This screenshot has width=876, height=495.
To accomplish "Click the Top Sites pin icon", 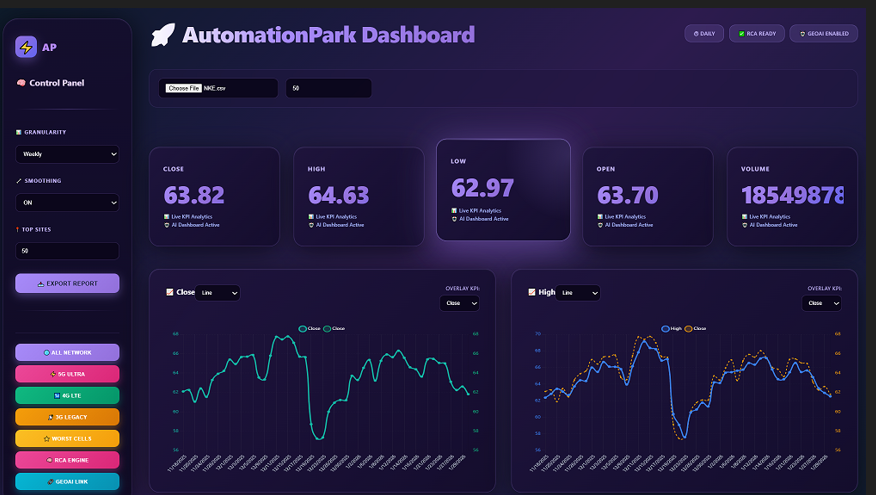I will (17, 230).
